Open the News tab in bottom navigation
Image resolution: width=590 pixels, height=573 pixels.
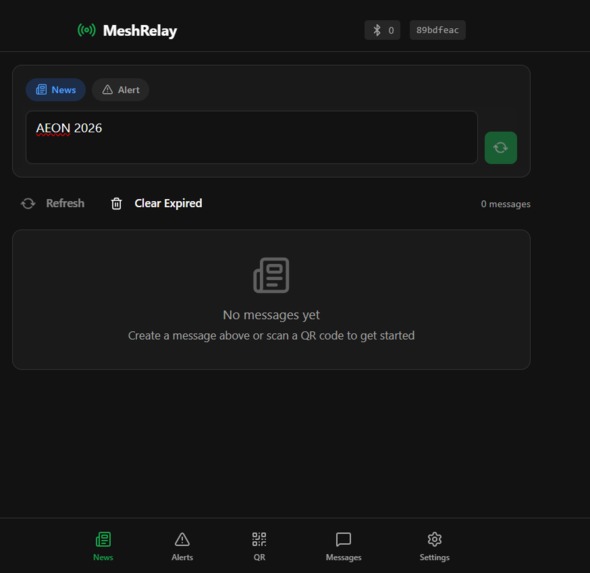(103, 546)
